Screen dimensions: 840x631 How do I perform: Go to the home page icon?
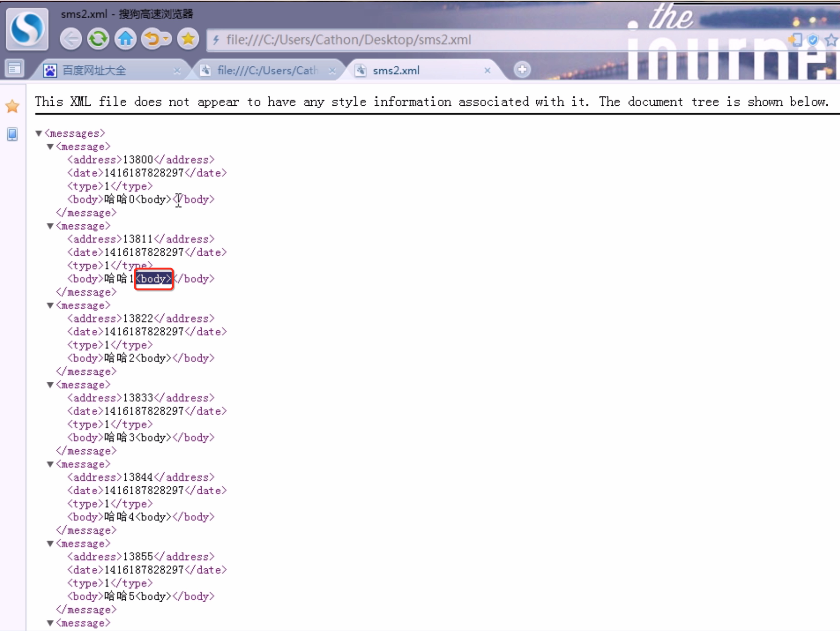coord(126,39)
